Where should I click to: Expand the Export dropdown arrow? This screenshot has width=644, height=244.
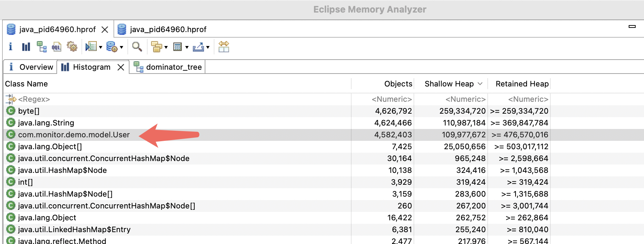208,47
